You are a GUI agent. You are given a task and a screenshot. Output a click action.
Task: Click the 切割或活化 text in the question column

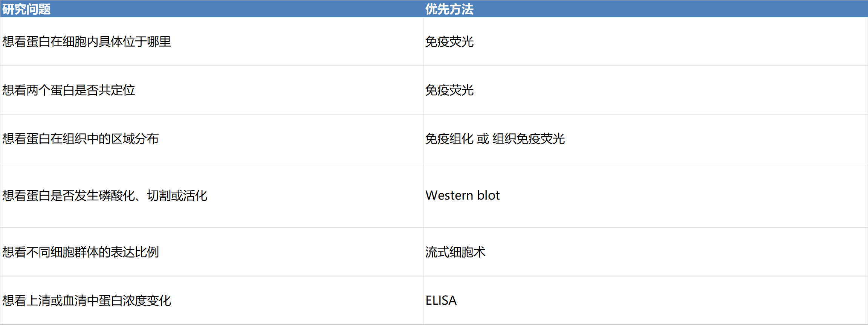pyautogui.click(x=177, y=195)
